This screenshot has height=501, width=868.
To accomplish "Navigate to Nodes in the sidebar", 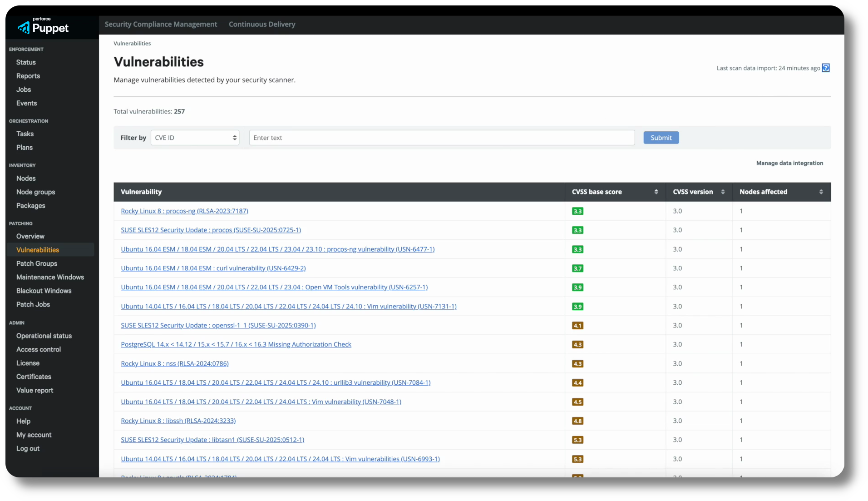I will (26, 178).
